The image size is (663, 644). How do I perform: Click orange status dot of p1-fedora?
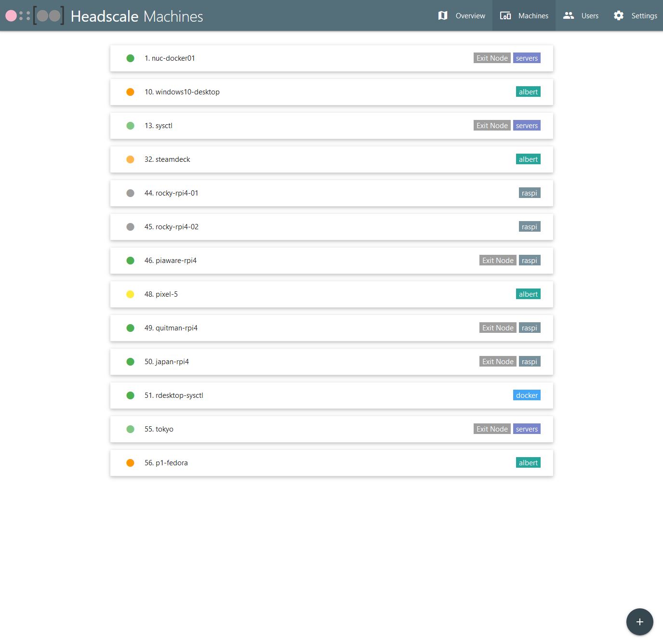point(130,463)
